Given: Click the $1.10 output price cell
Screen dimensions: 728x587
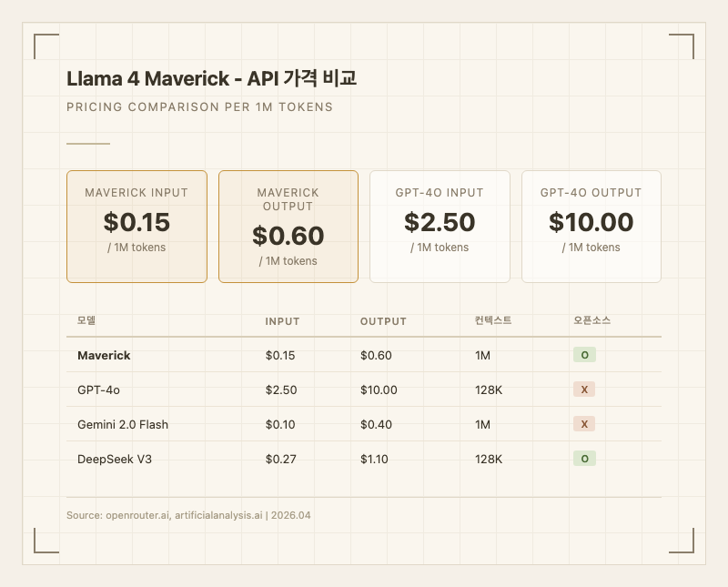Looking at the screenshot, I should [x=374, y=459].
